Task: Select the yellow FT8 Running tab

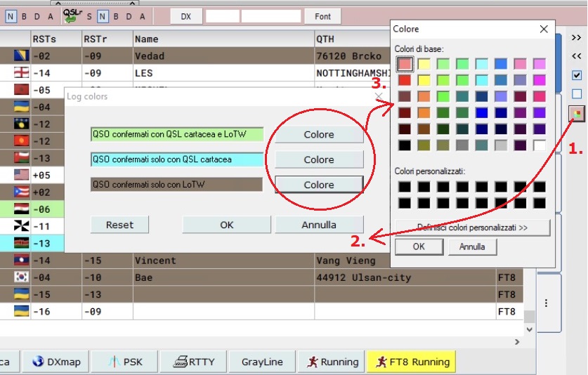Action: 412,362
